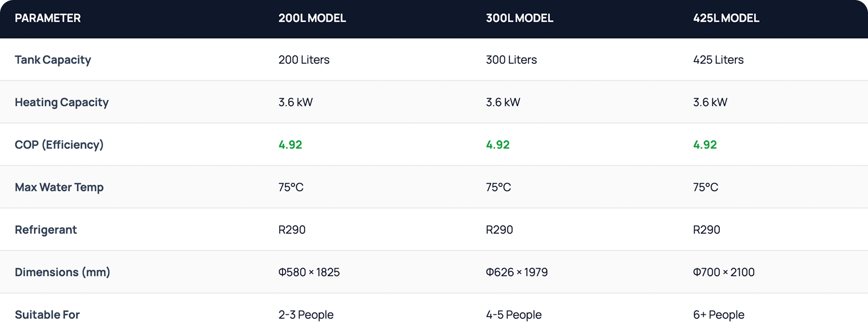This screenshot has width=868, height=331.
Task: Click the Φ626 × 1979 dimensions cell
Action: coord(517,272)
